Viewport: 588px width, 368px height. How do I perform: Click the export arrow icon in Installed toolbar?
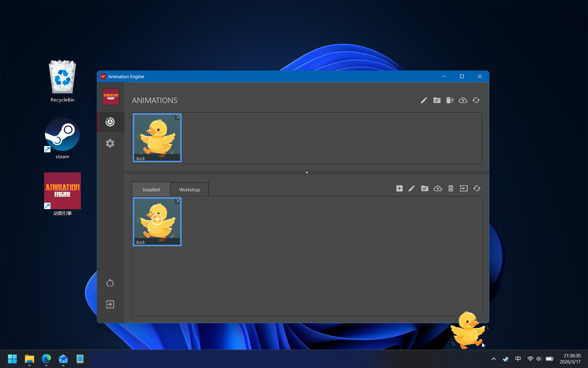point(463,188)
